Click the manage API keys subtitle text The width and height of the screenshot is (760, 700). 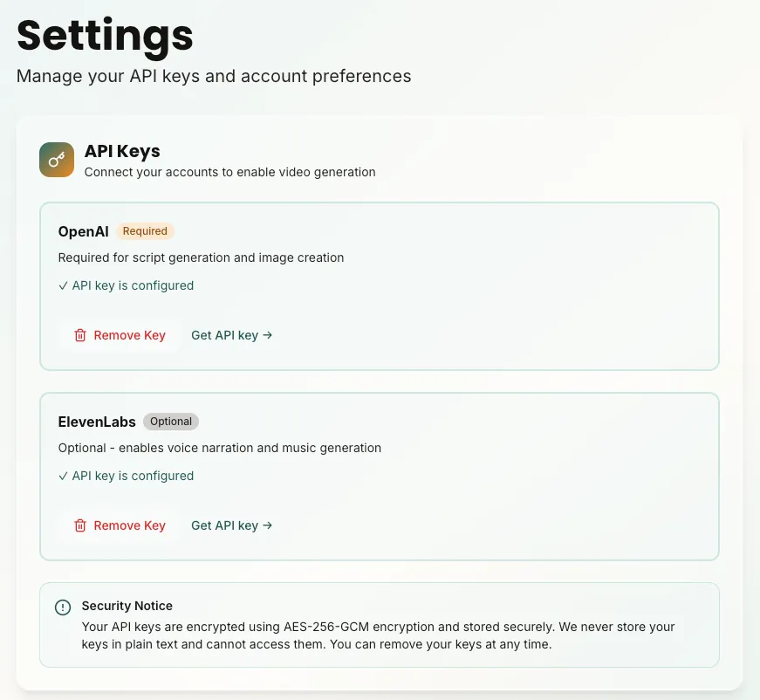(x=213, y=77)
